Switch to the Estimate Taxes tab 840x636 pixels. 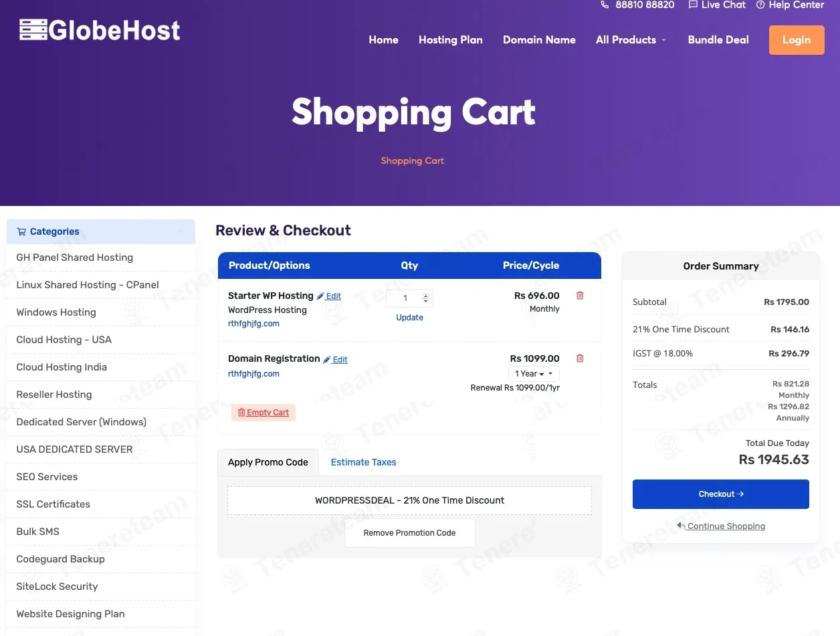tap(364, 462)
